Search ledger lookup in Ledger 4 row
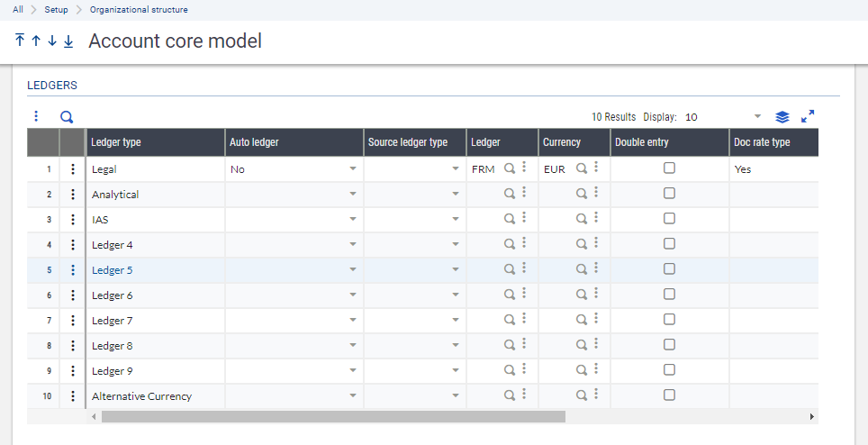868x445 pixels. click(x=510, y=244)
